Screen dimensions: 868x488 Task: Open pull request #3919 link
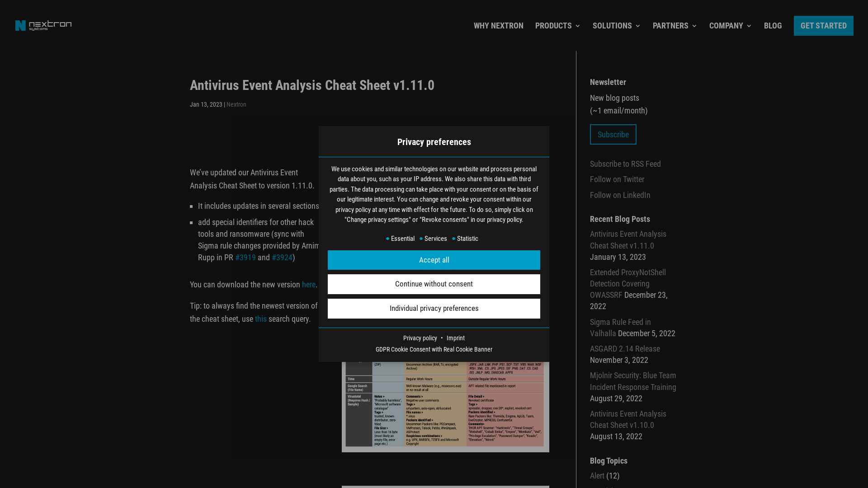coord(245,258)
